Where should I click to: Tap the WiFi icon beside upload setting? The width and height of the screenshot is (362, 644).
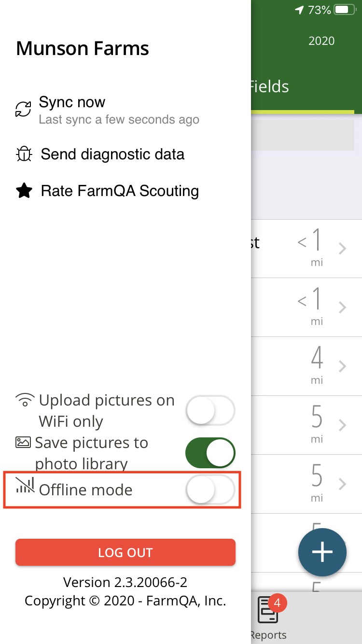coord(25,400)
